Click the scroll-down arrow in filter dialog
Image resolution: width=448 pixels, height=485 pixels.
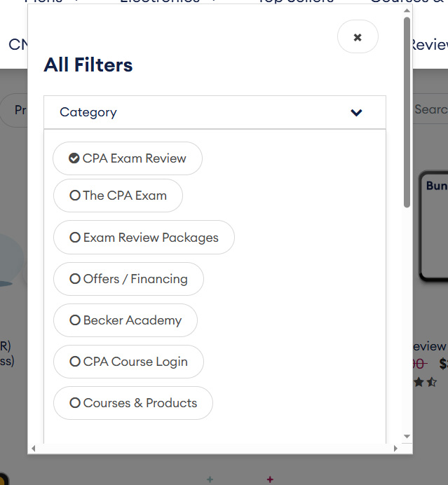(407, 437)
